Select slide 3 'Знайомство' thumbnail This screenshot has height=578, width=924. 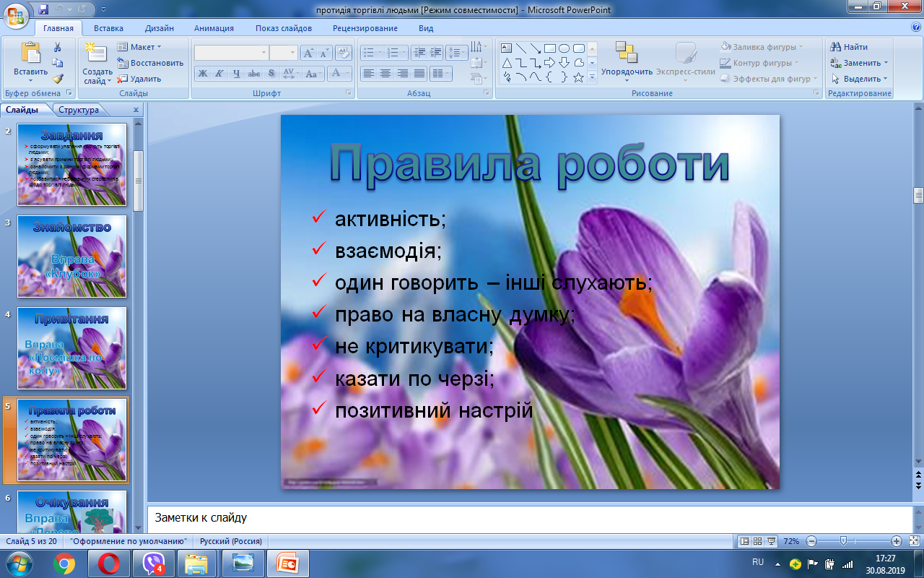(72, 256)
